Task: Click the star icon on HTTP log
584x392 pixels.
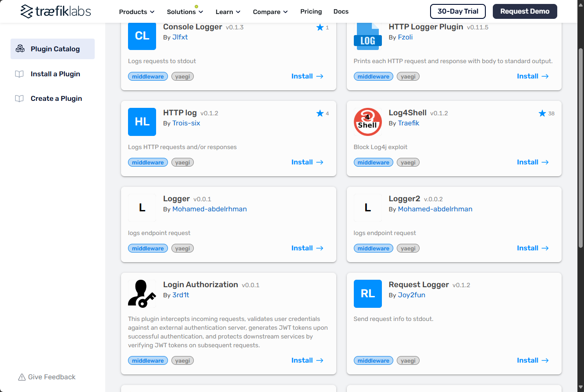Action: click(320, 114)
